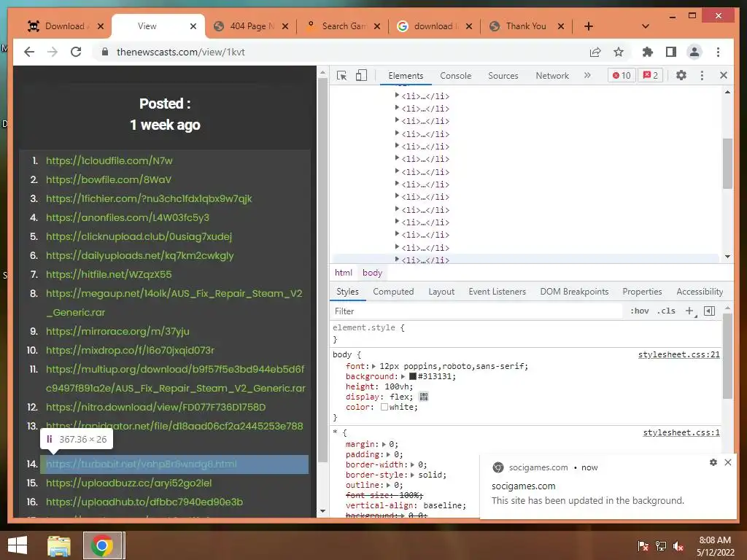The width and height of the screenshot is (747, 560).
Task: Switch to the Google download tab
Action: coord(435,26)
